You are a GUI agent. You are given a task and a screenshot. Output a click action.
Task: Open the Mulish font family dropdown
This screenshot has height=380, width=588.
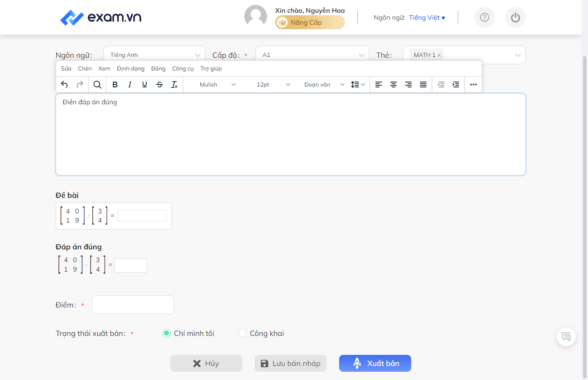(x=218, y=84)
